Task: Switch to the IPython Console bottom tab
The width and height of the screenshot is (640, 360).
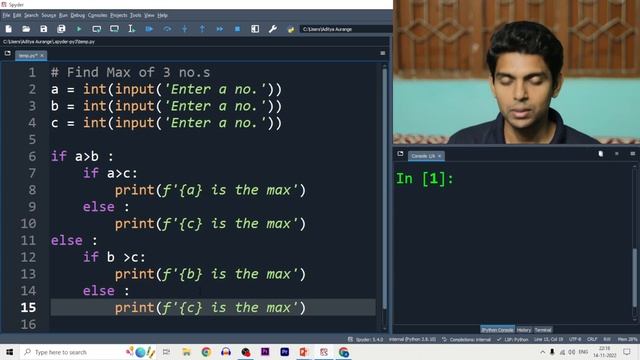Action: pos(497,330)
